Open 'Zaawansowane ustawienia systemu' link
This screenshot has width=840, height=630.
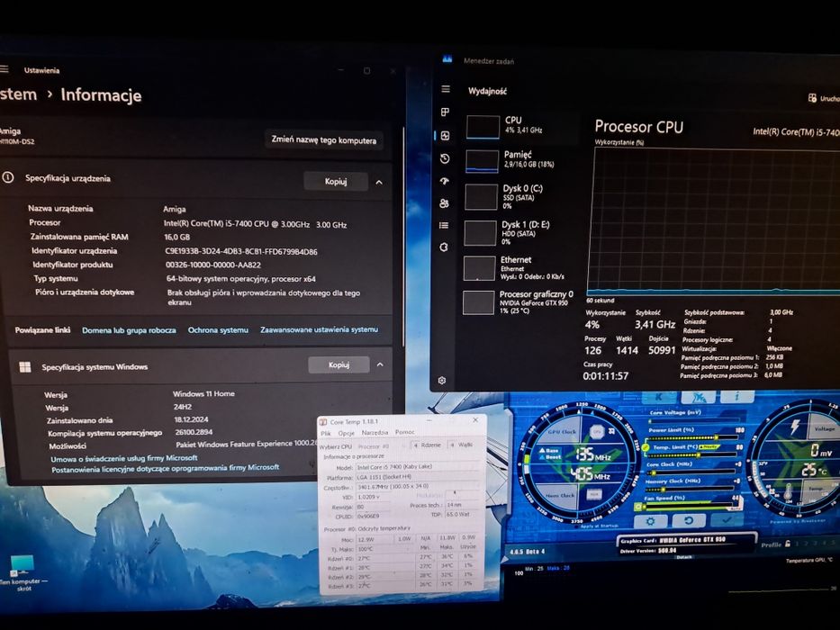tap(320, 329)
